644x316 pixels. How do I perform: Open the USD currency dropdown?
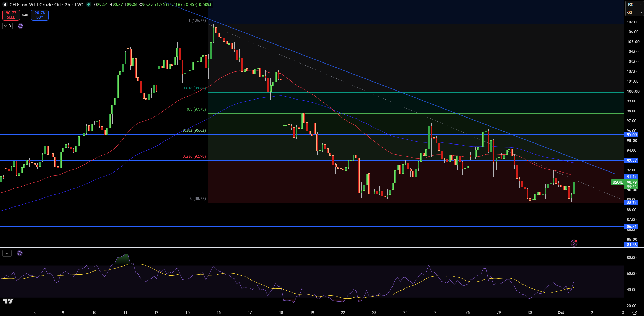coord(634,5)
